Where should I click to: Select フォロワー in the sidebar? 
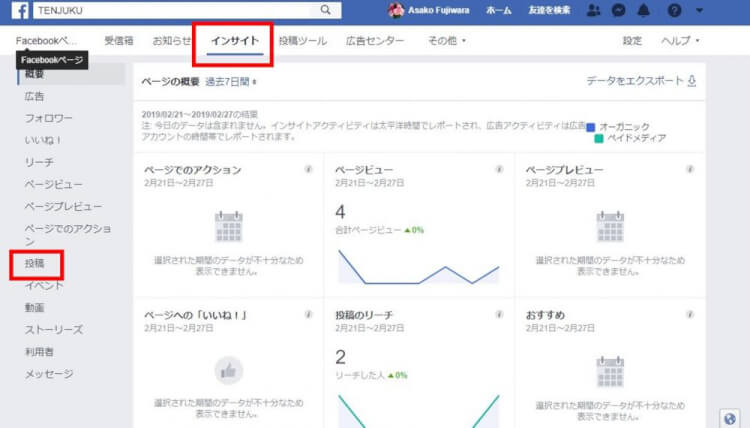tap(48, 118)
